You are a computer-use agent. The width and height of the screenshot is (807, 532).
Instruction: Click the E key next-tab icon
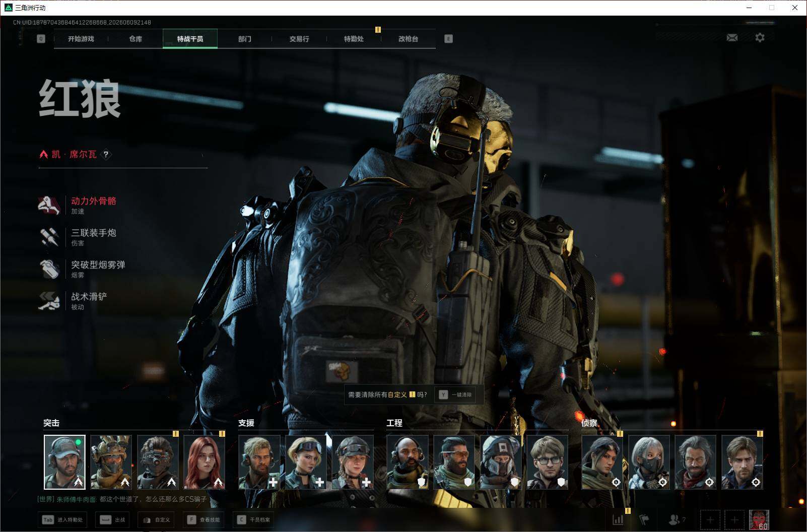(448, 39)
